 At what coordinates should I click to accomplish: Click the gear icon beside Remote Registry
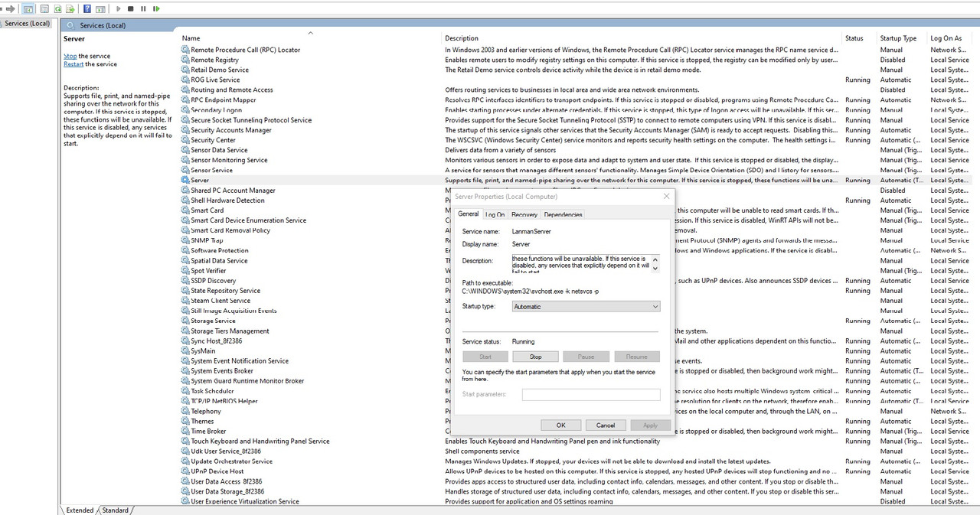185,60
